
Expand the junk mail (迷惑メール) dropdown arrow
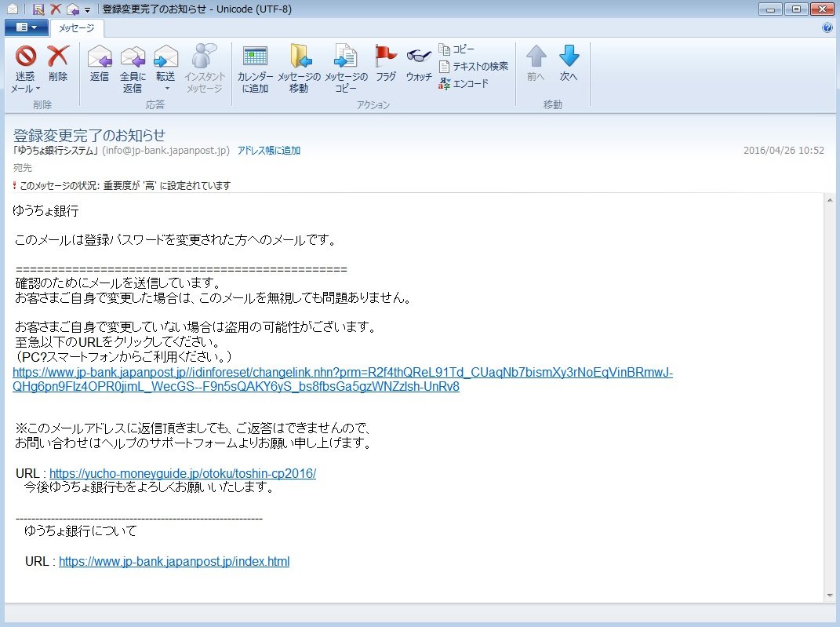(38, 89)
